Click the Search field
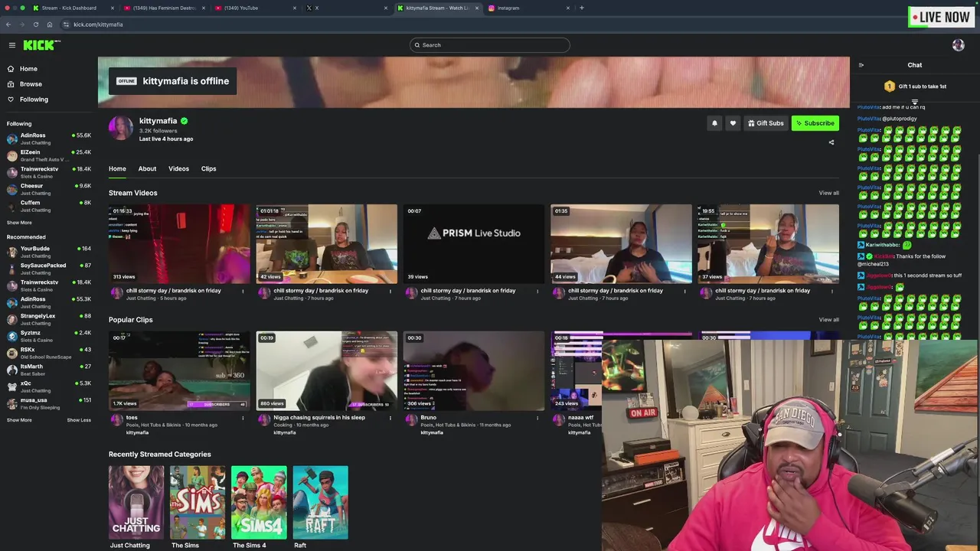Viewport: 980px width, 551px height. (490, 45)
